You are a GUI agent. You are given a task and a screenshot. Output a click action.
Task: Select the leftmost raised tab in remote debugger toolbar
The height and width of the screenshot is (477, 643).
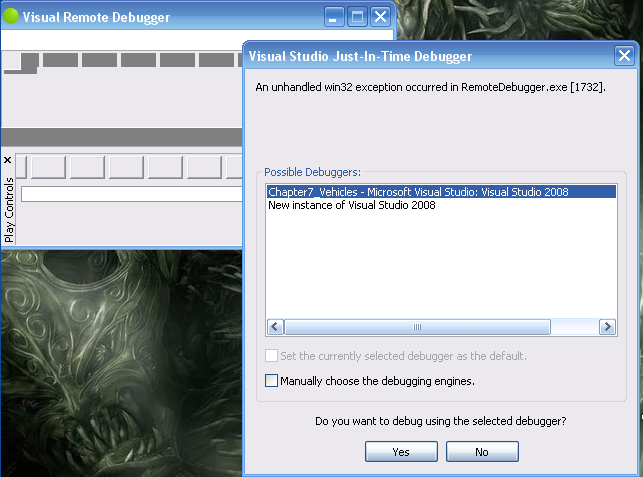click(x=28, y=62)
